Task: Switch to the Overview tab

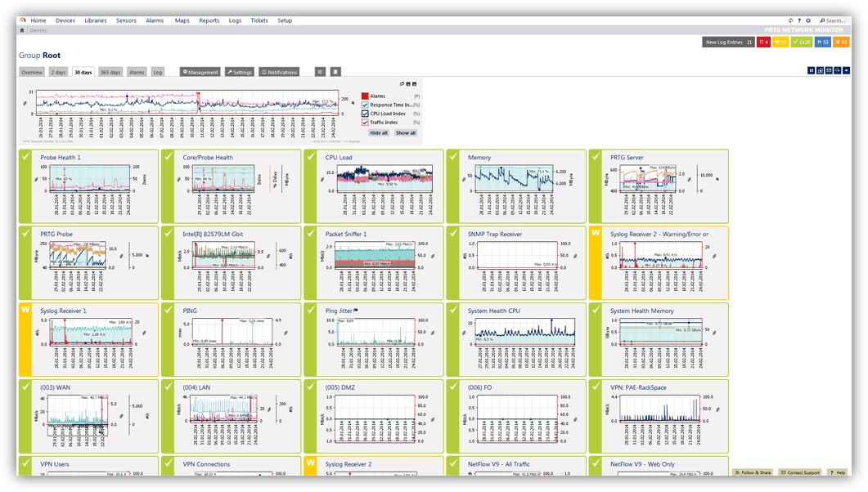Action: 32,72
